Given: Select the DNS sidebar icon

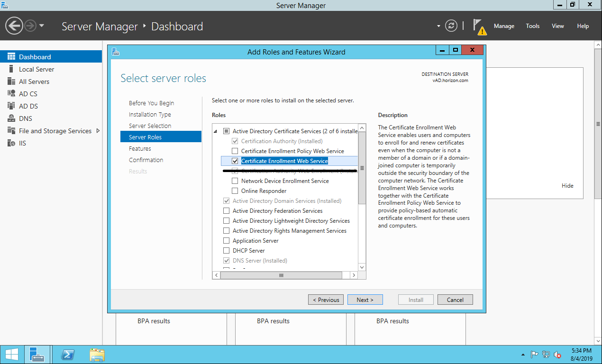Looking at the screenshot, I should click(11, 118).
